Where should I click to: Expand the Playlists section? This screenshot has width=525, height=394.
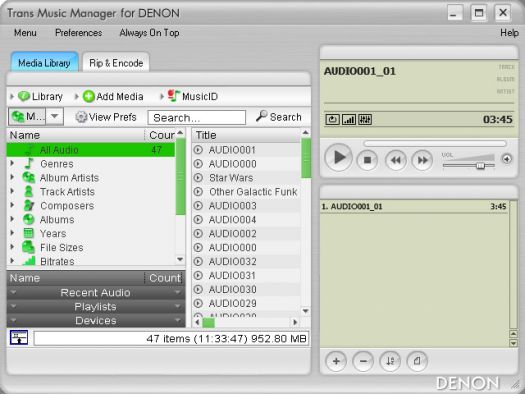pyautogui.click(x=96, y=307)
